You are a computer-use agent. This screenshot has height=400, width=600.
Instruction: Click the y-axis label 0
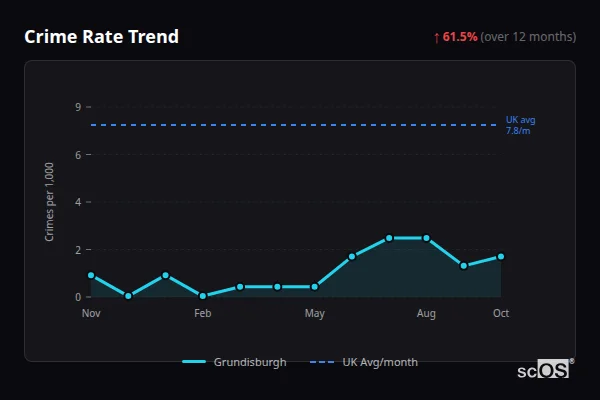click(78, 297)
